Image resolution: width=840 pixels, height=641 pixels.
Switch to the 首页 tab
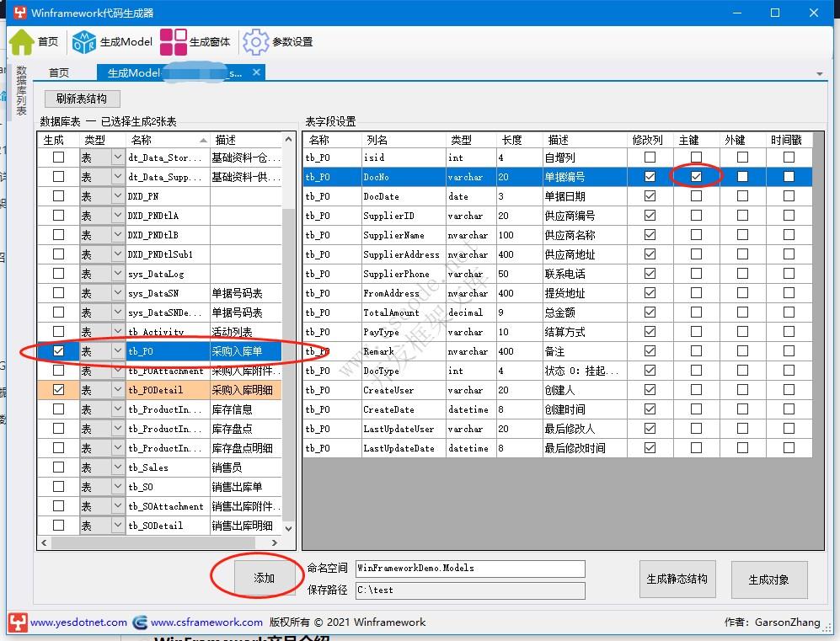pyautogui.click(x=58, y=73)
